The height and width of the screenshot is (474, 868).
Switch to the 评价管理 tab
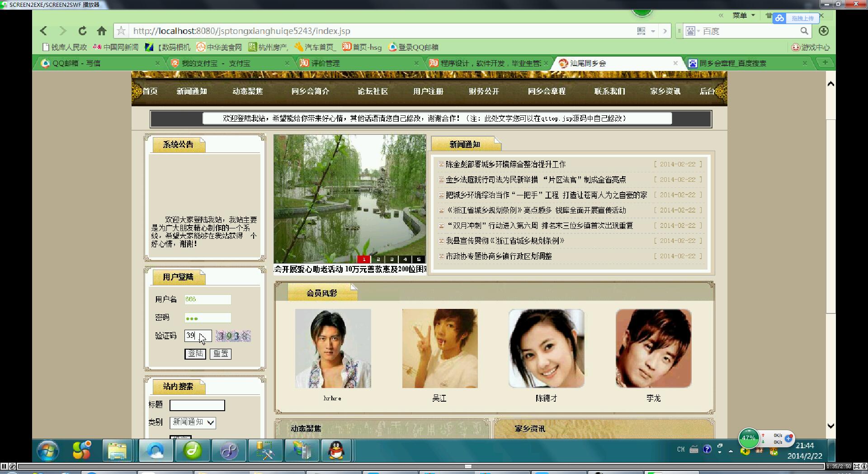pyautogui.click(x=359, y=63)
